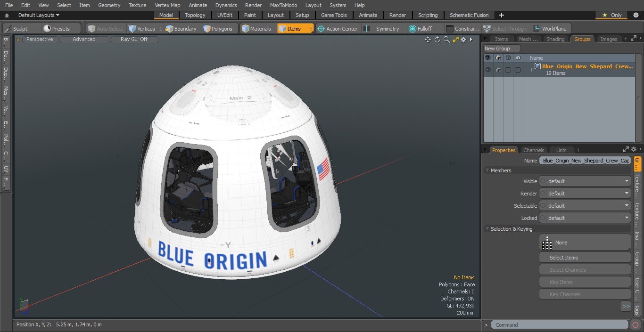The height and width of the screenshot is (332, 644).
Task: Click the viewport zoom magnifier icon
Action: pos(446,40)
